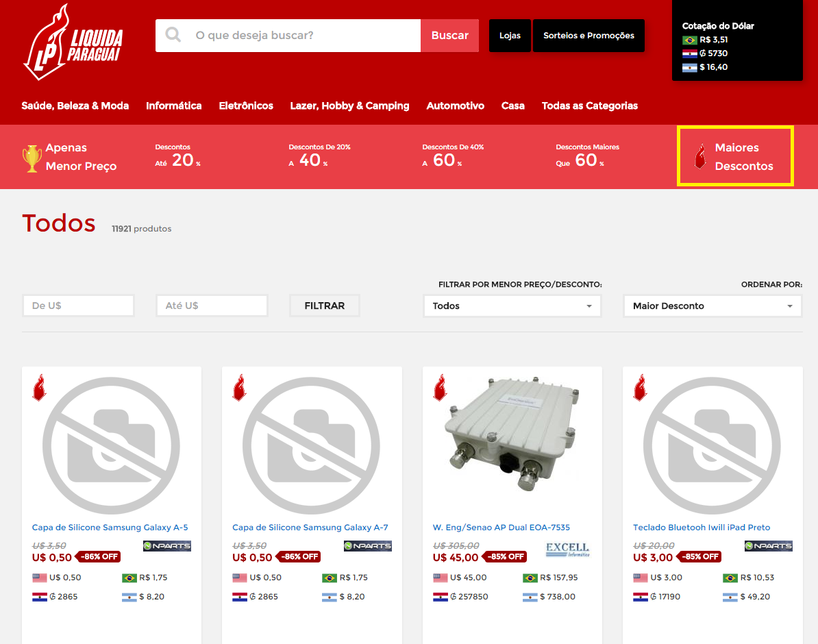Click the flame icon on the EOA-7535 card
Viewport: 818px width, 644px height.
(440, 388)
